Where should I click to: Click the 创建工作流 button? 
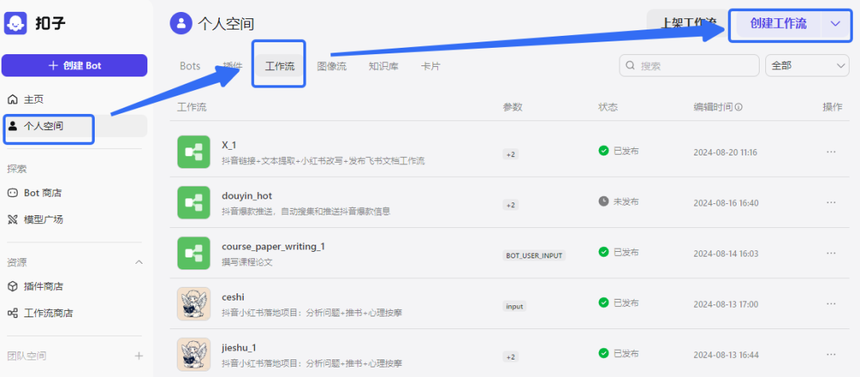[778, 24]
